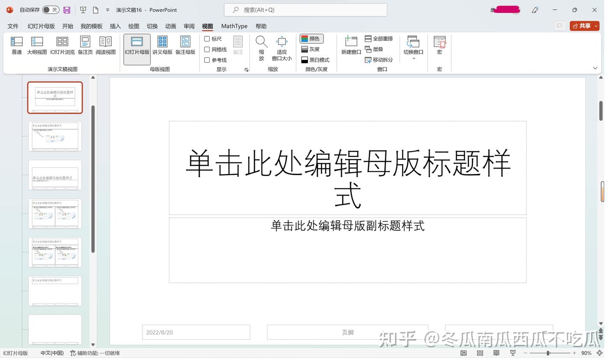Open the MathType ribbon tab
Viewport: 616px width, 364px height.
(x=234, y=26)
